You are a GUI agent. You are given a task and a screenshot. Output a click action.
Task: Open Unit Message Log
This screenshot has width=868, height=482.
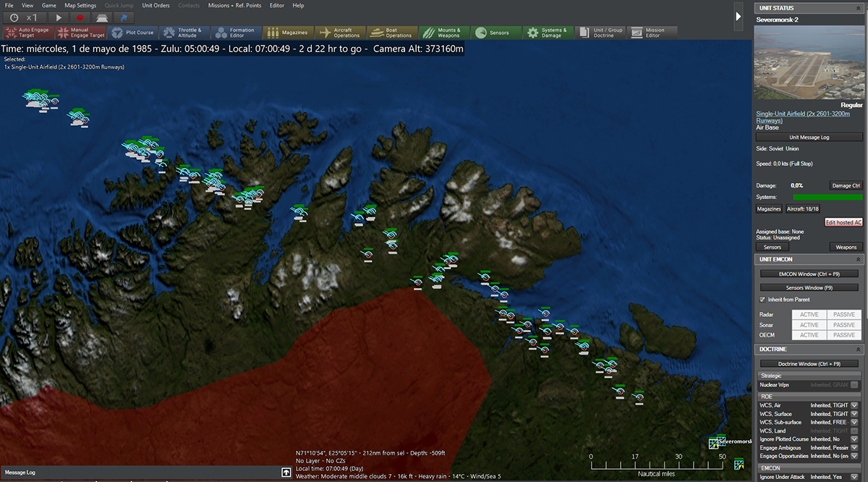coord(809,137)
